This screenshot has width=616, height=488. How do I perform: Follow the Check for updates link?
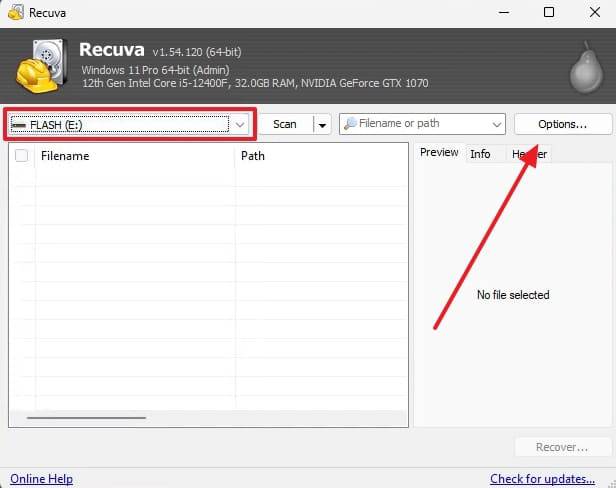(542, 479)
